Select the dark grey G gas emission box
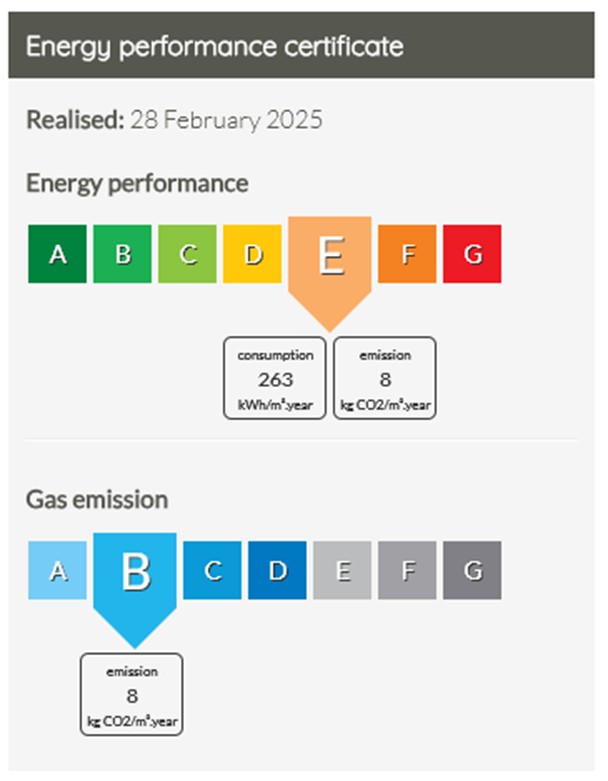This screenshot has width=608, height=781. point(473,570)
